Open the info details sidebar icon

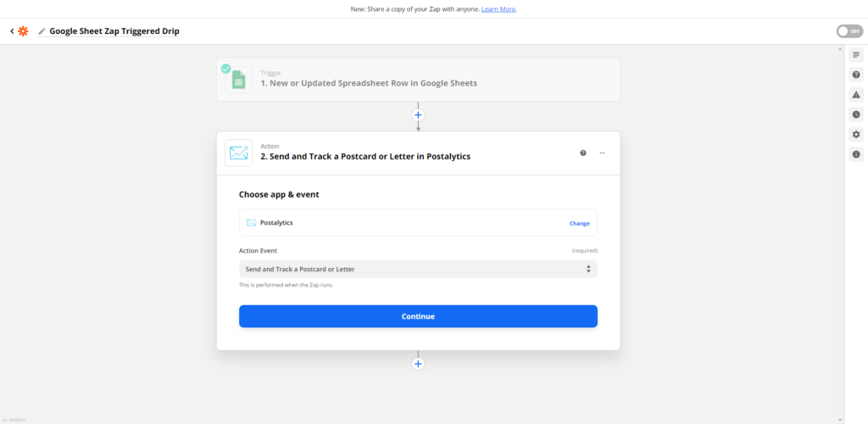tap(856, 154)
